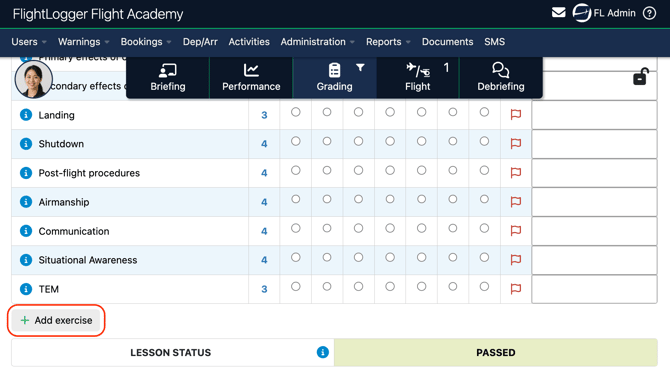
Task: Flag the Shutdown exercise
Action: [516, 144]
